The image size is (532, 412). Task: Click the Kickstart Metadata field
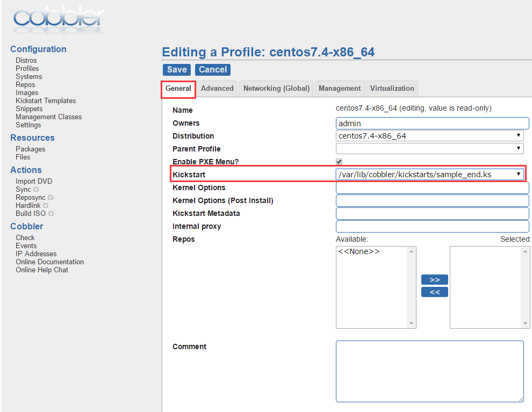point(432,213)
